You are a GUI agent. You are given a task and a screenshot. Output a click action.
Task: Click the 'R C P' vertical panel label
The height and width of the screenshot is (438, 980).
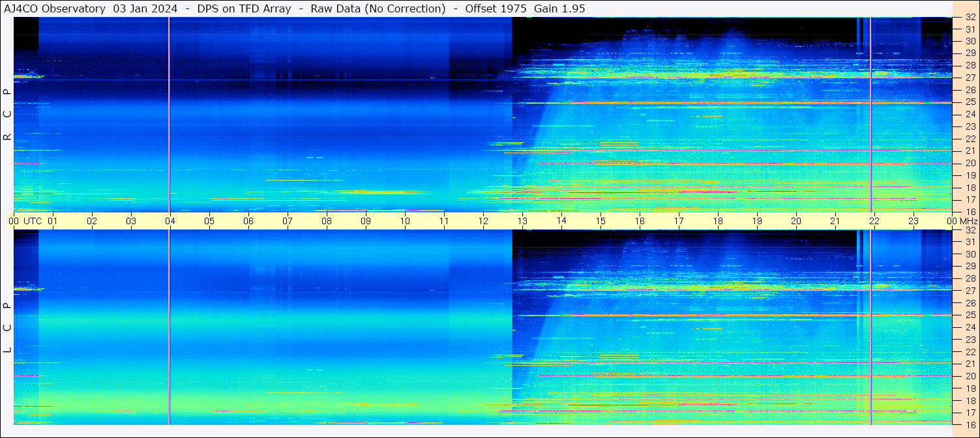pos(7,114)
